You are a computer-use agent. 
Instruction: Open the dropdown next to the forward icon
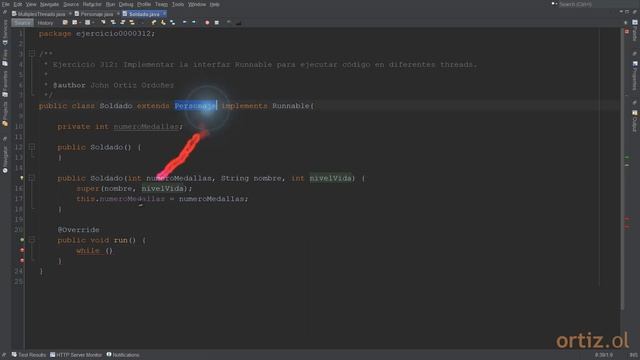pos(93,22)
